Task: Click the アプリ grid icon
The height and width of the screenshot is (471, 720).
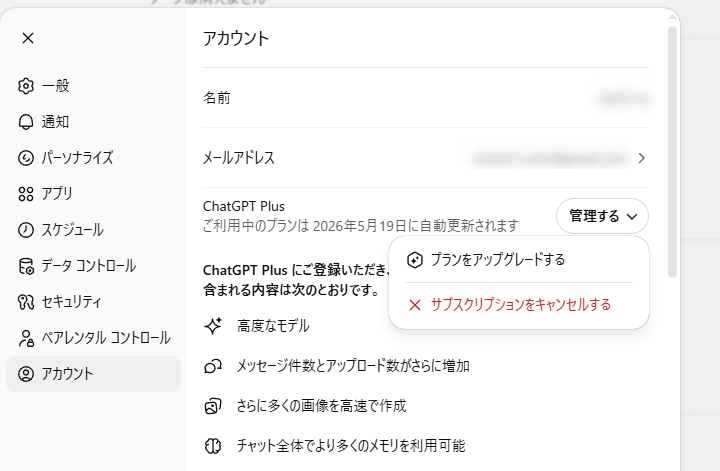Action: (26, 194)
